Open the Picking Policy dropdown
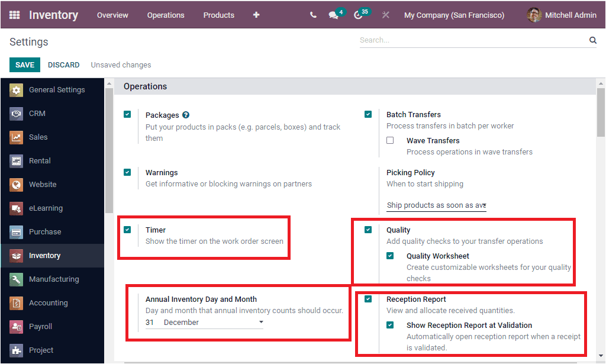Image resolution: width=606 pixels, height=364 pixels. [437, 205]
